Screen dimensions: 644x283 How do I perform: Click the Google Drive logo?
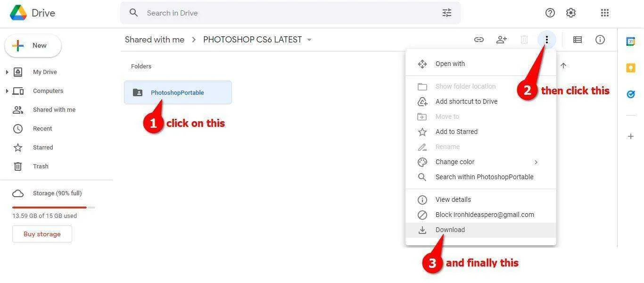tap(18, 13)
